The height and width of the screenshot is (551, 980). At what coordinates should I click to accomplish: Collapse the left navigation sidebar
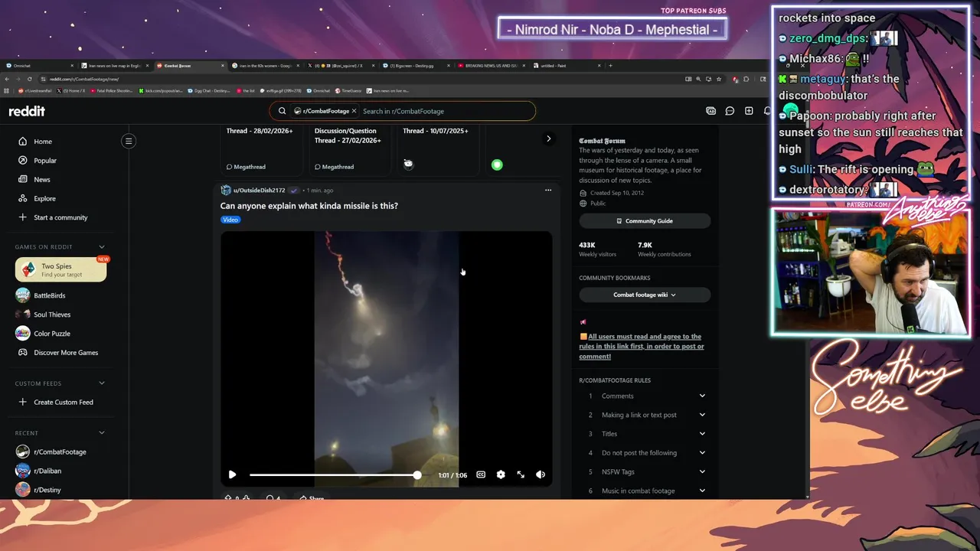coord(129,141)
